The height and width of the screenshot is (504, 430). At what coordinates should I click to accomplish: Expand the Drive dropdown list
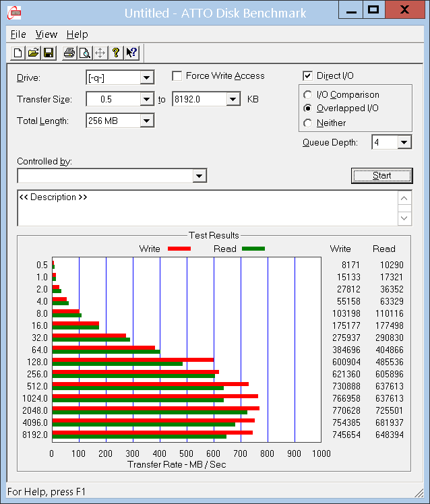[147, 78]
